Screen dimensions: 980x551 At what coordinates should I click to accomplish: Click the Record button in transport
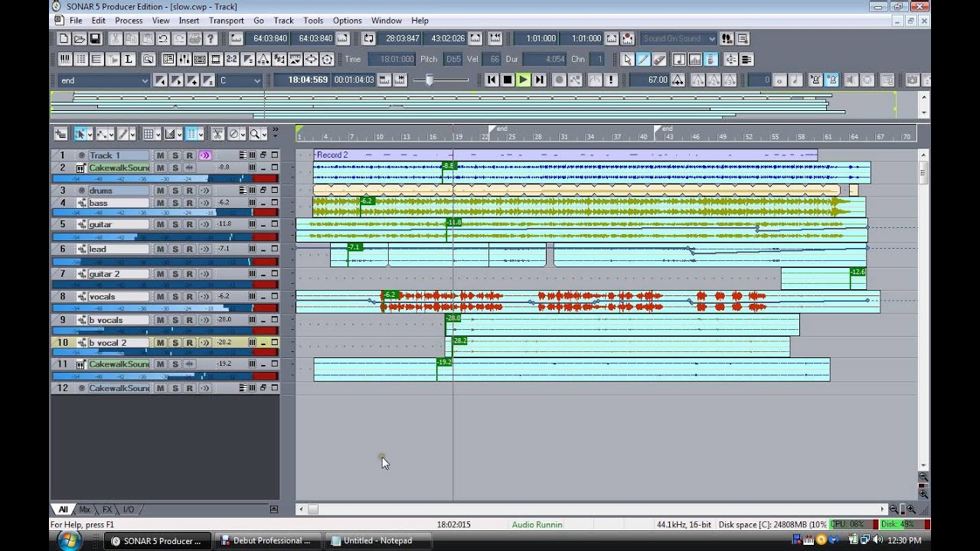(x=560, y=80)
